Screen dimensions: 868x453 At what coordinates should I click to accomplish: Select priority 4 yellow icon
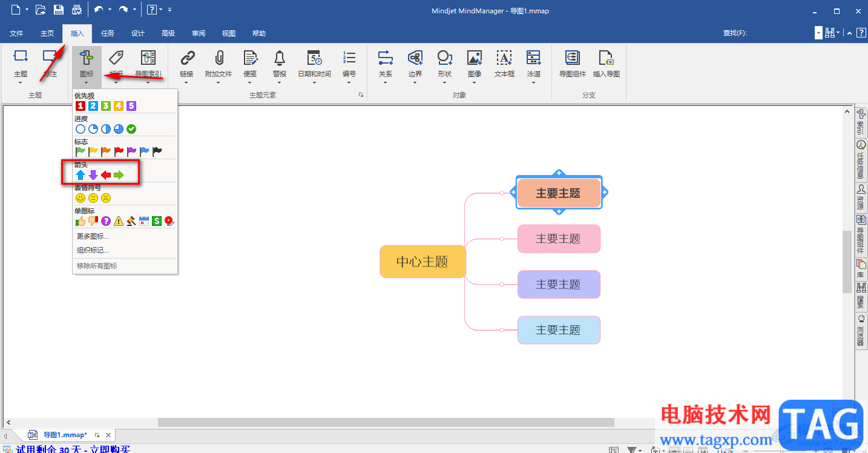click(119, 106)
